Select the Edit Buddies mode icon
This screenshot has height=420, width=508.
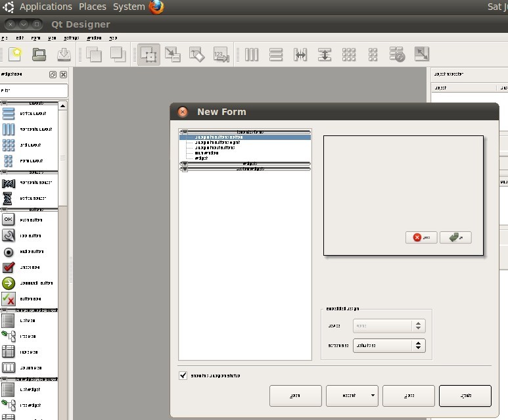[197, 55]
